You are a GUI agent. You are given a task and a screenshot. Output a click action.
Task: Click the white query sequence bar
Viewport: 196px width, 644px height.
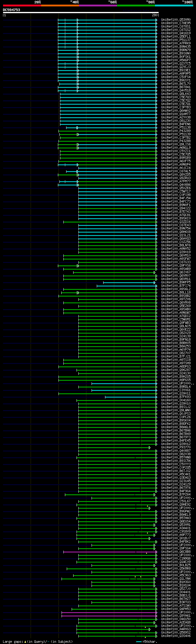click(x=81, y=13)
